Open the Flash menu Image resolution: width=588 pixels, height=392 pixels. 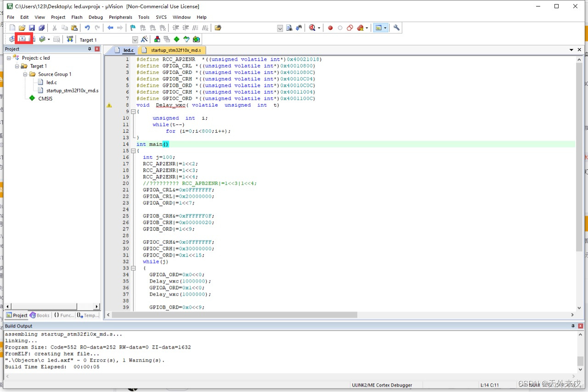(x=77, y=17)
